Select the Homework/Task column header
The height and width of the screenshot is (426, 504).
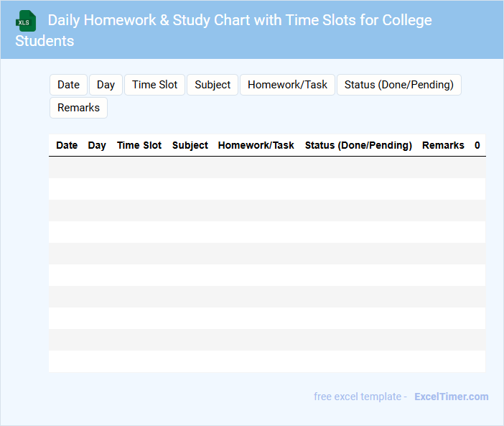click(x=256, y=145)
